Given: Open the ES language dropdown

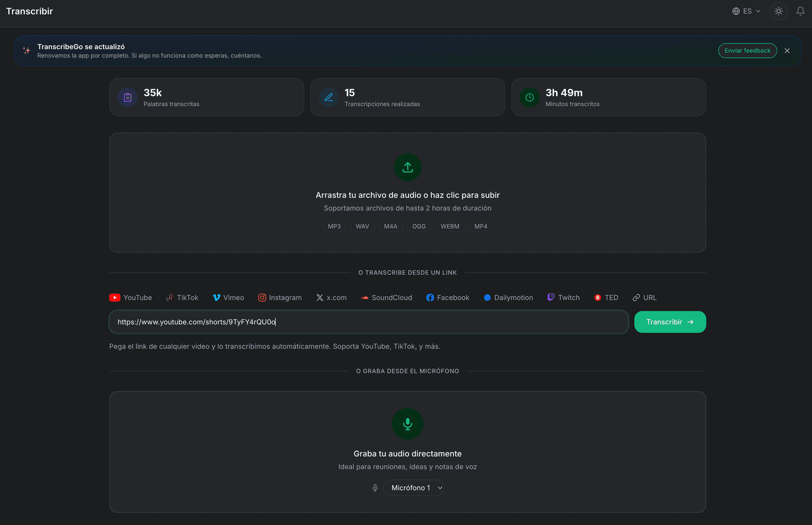Looking at the screenshot, I should coord(746,11).
